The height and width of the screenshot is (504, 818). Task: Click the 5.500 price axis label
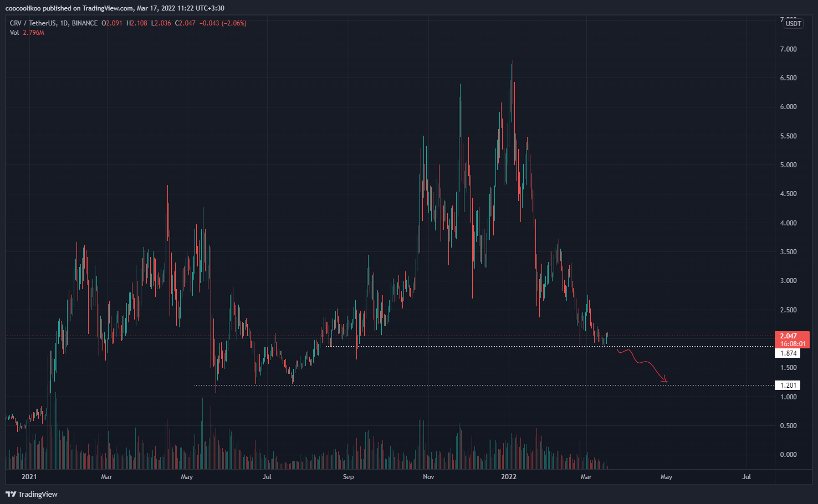[788, 136]
